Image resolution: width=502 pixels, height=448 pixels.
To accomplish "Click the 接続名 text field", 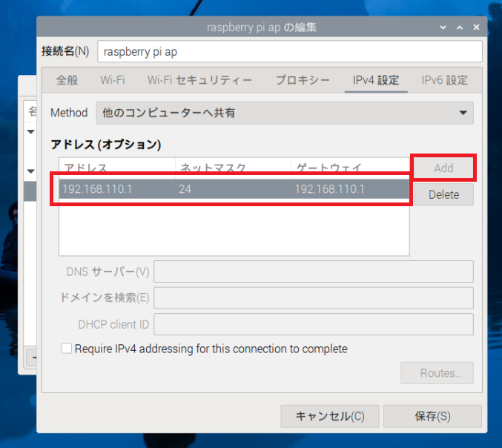I will point(289,52).
